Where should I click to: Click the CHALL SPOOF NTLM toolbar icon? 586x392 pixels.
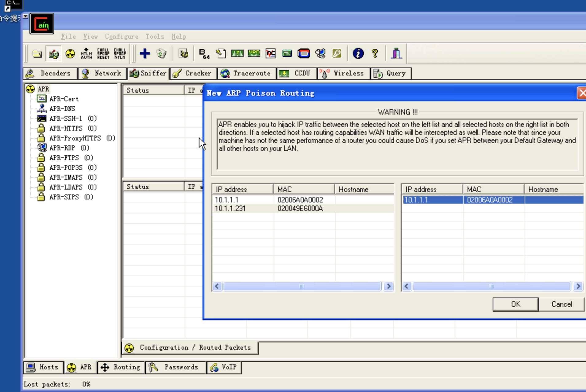coord(120,54)
